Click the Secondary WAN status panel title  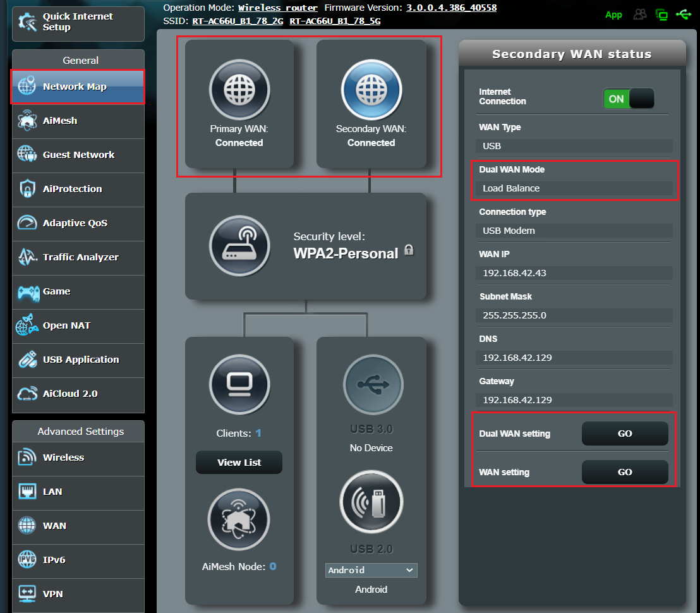(572, 54)
